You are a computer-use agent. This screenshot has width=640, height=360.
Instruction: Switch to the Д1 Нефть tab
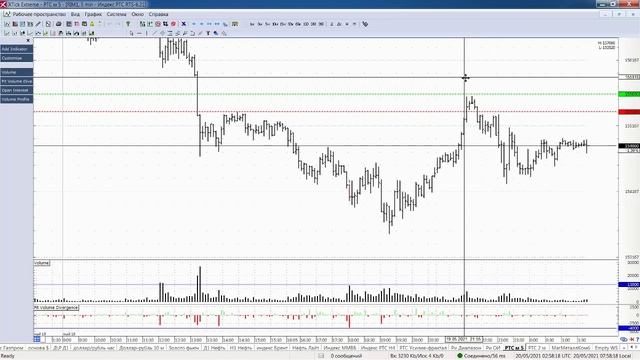(214, 348)
